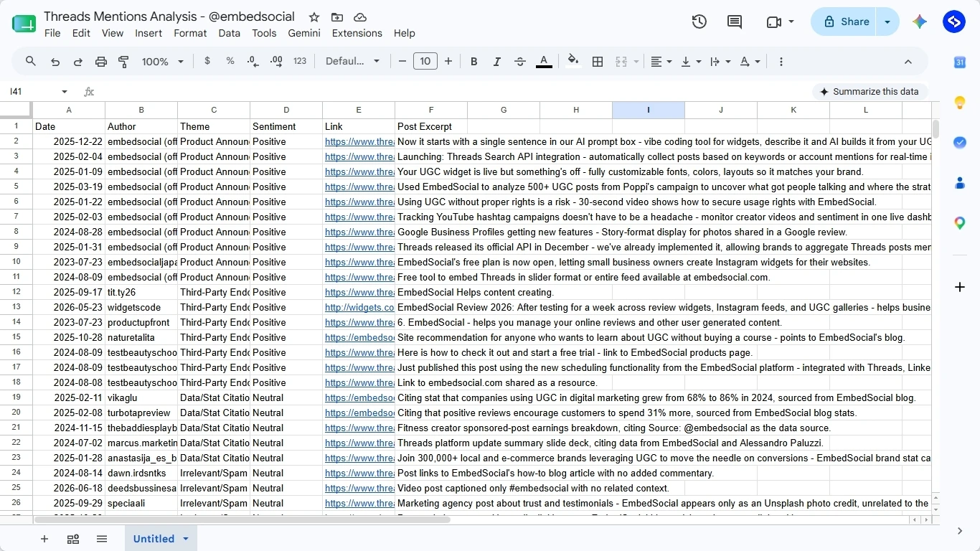Viewport: 980px width, 551px height.
Task: Open the Edit menu
Action: (81, 33)
